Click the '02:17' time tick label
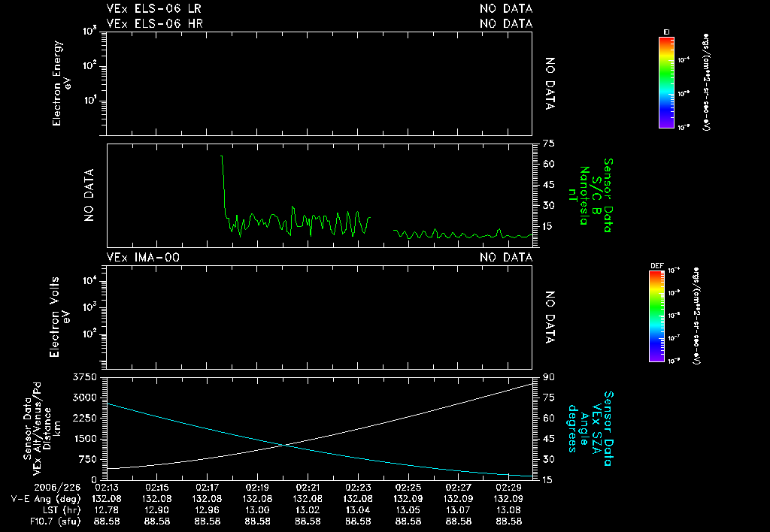This screenshot has height=532, width=770. click(208, 488)
